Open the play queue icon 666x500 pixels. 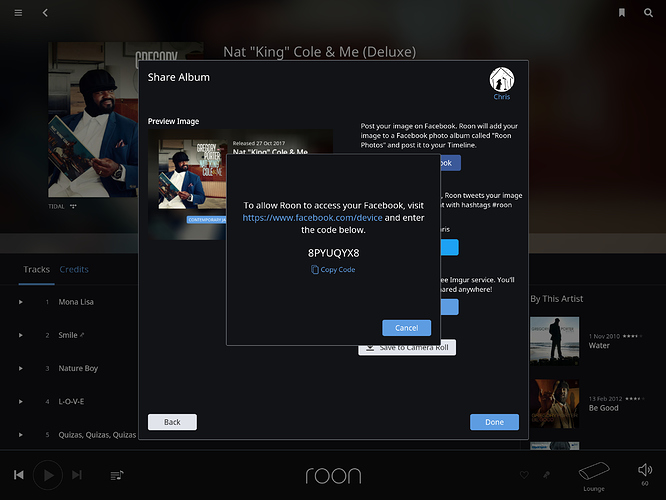coord(117,475)
